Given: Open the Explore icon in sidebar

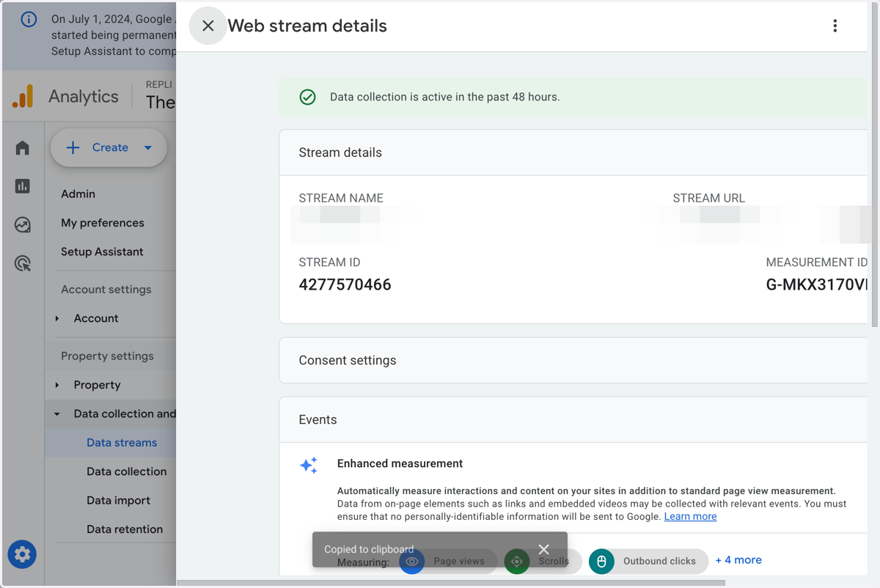Looking at the screenshot, I should [23, 224].
